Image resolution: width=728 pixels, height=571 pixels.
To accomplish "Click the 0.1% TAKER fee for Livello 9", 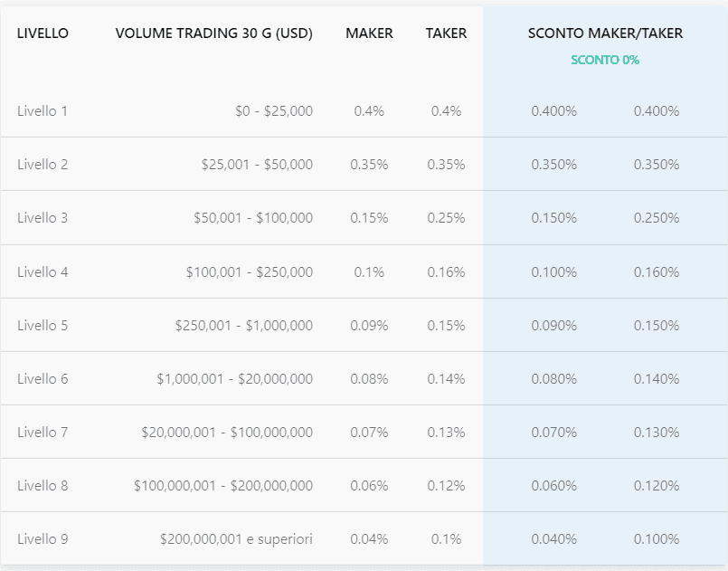I will pyautogui.click(x=446, y=539).
